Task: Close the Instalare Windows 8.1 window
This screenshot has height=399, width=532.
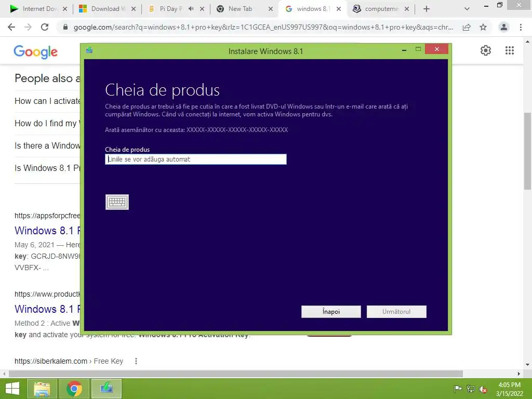Action: click(x=436, y=49)
